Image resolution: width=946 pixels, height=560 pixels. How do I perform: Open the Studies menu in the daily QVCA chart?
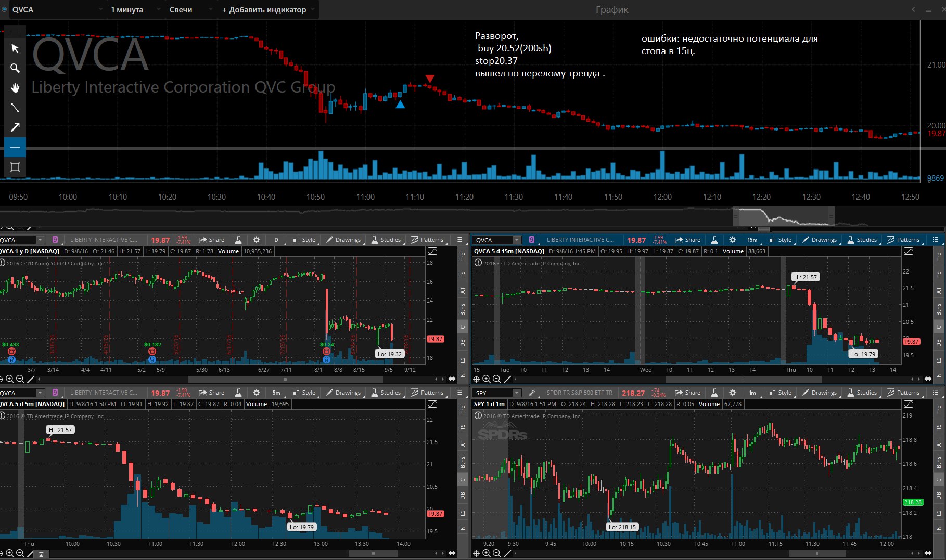click(386, 240)
